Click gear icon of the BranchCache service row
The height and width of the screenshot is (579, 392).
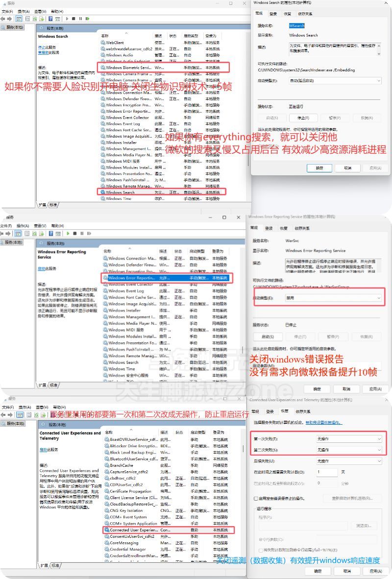tap(107, 465)
